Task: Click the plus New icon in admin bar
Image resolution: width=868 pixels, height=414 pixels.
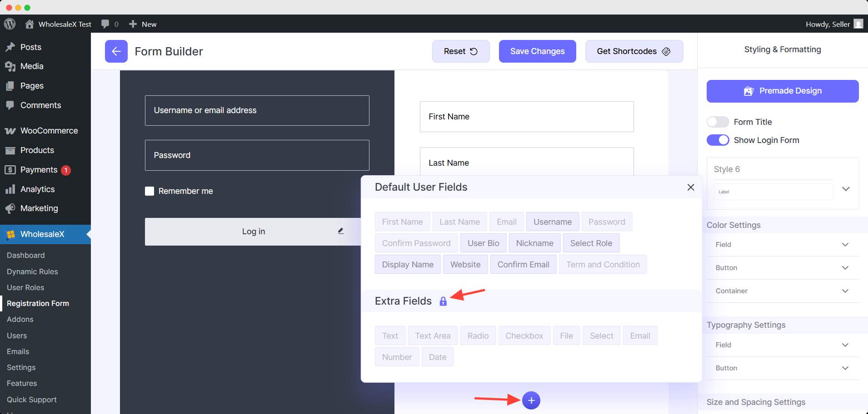Action: pyautogui.click(x=133, y=24)
